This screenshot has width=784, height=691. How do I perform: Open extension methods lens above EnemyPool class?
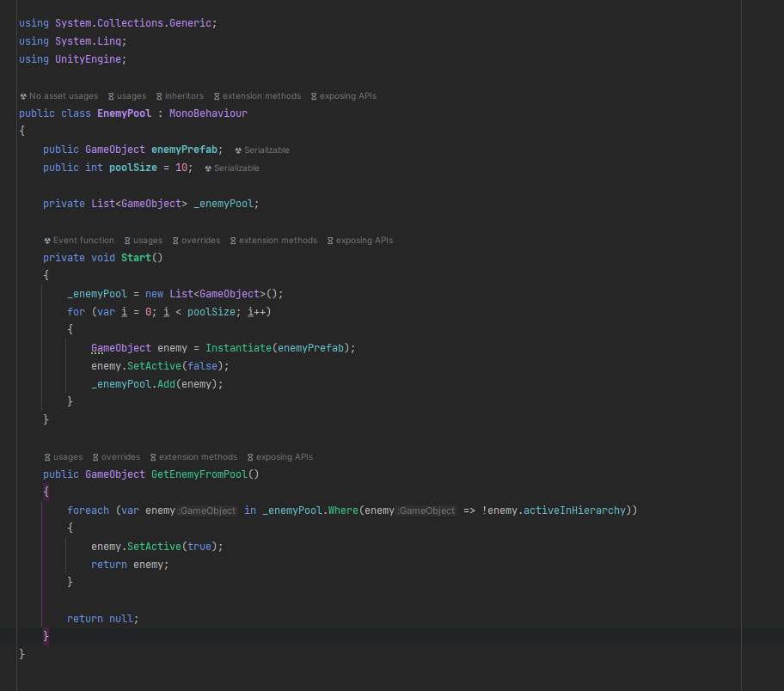(x=258, y=96)
